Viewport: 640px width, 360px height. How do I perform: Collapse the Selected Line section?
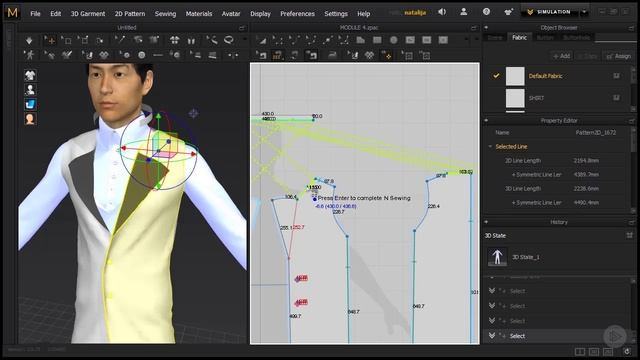490,147
